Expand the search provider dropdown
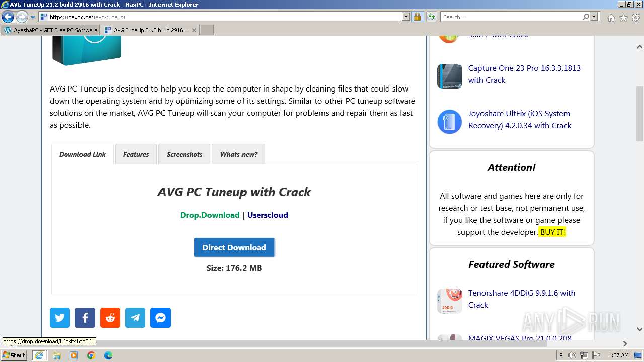Screen dimensions: 644x362 click(594, 17)
